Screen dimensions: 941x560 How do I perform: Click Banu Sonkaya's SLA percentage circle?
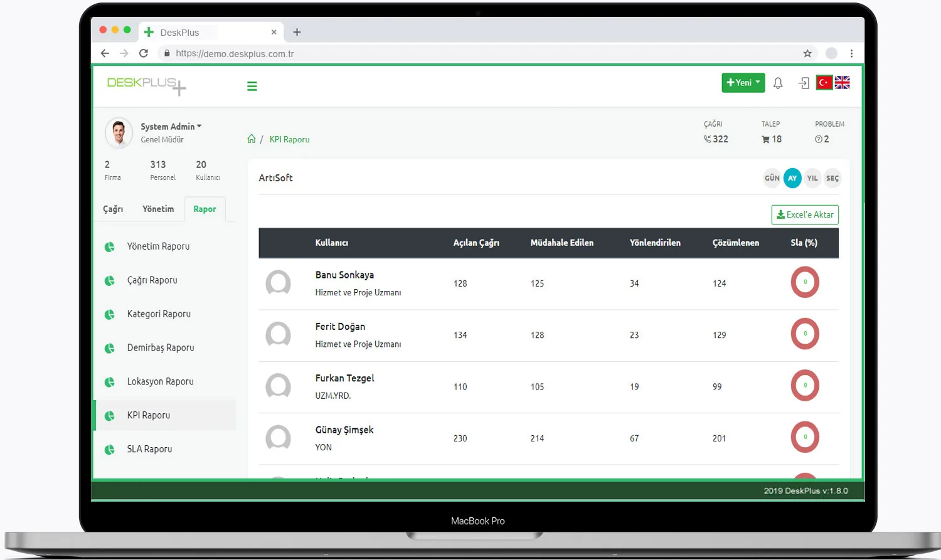pos(805,282)
